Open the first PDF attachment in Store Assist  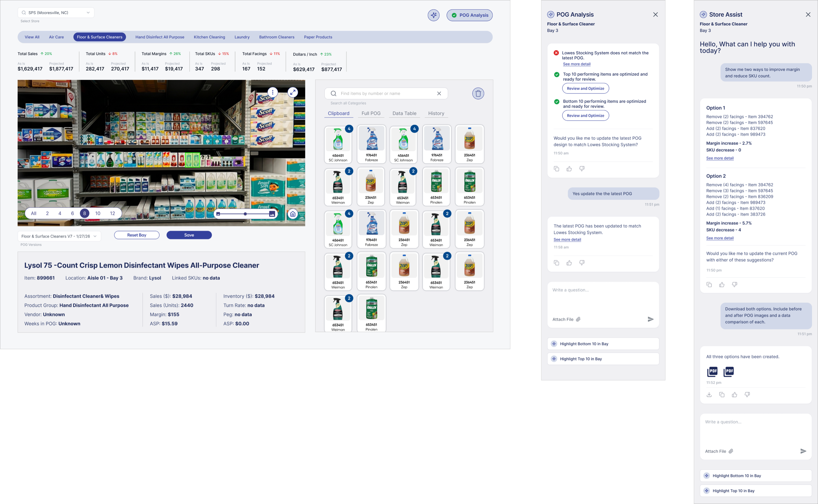point(712,372)
